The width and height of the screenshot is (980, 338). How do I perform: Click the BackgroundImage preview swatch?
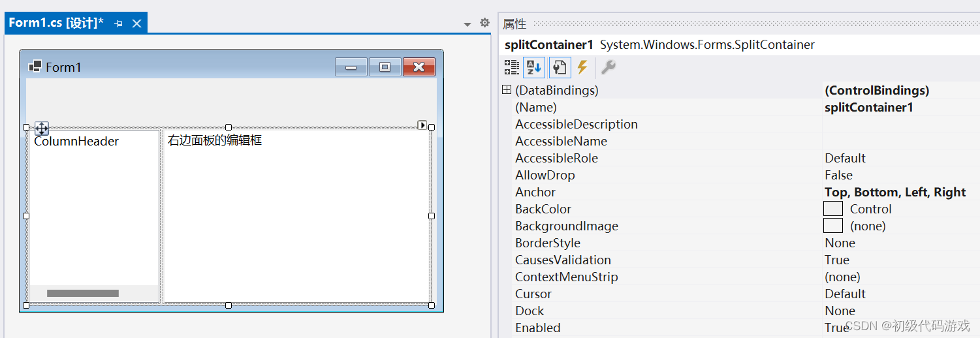click(x=832, y=226)
